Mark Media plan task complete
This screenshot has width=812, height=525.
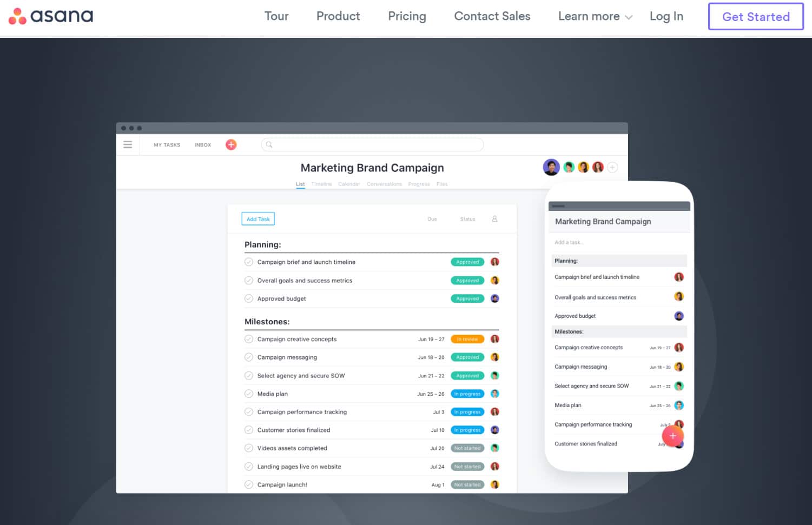tap(249, 394)
